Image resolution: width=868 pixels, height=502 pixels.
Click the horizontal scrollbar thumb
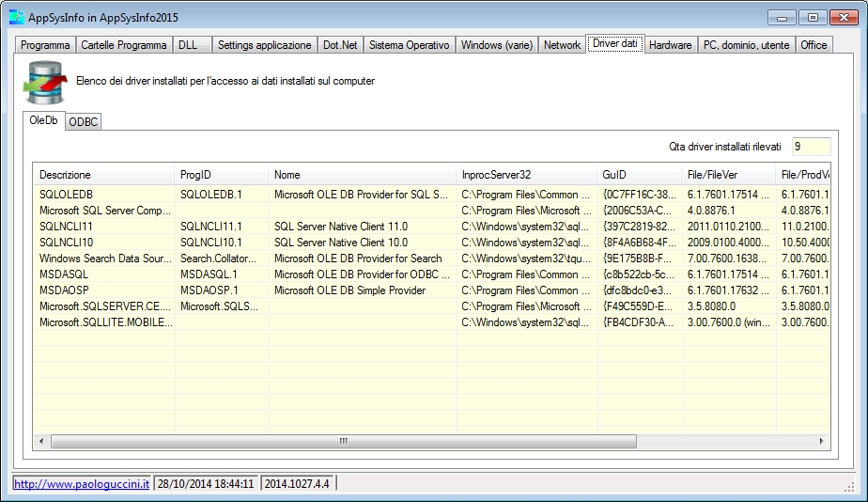344,442
